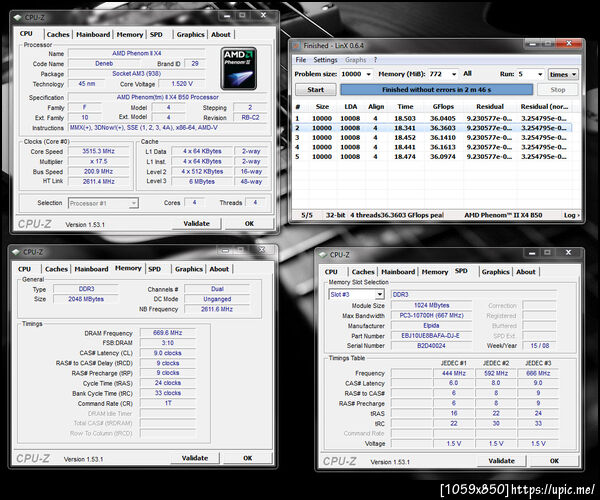Open Mainboard tab in SPD CPU-Z window
The image size is (600, 500).
[x=398, y=272]
